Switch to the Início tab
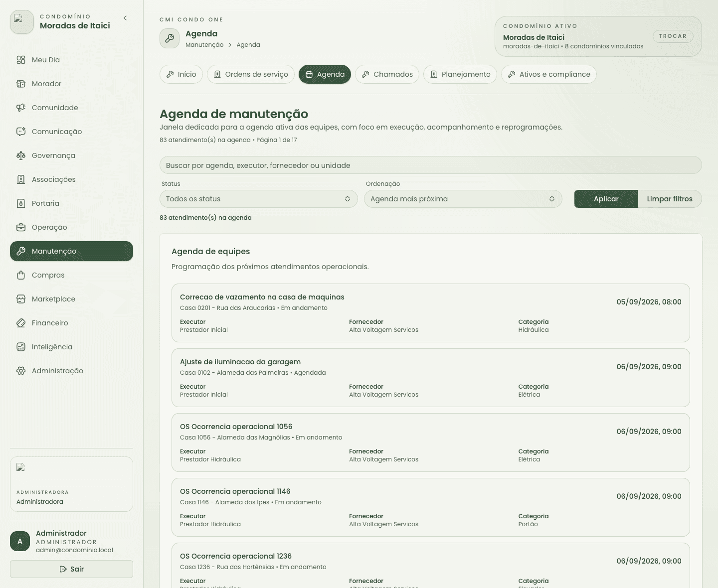This screenshot has width=718, height=588. 181,74
